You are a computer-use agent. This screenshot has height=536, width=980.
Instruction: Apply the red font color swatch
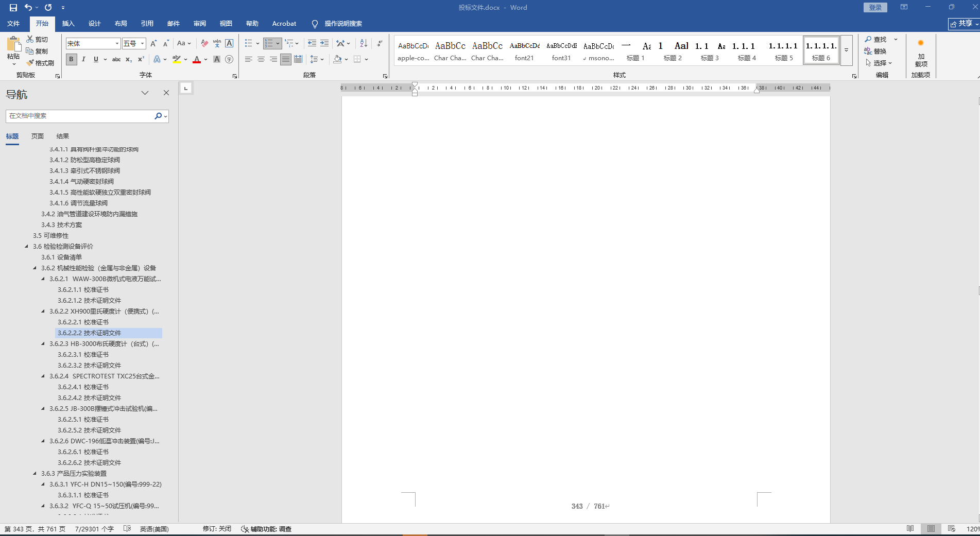pos(196,59)
